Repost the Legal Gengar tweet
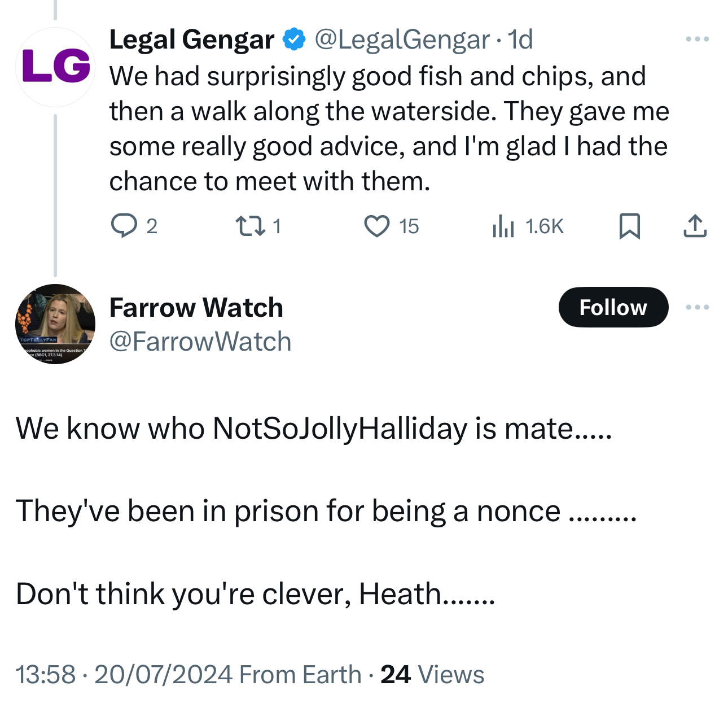Viewport: 728px width, 712px height. (250, 226)
